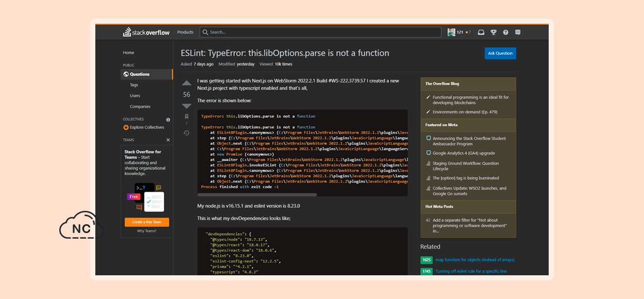Open Explore Collectives link
The image size is (644, 299).
click(x=147, y=127)
